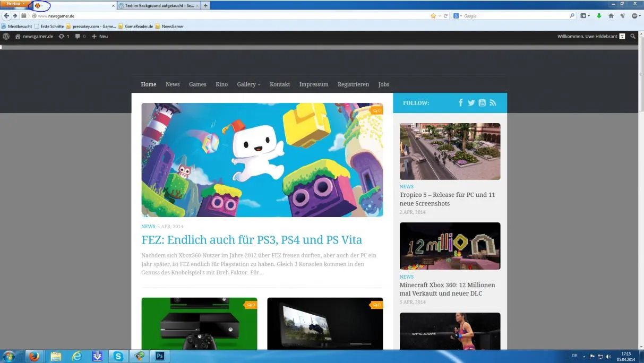
Task: Reload the page with the refresh button
Action: 445,16
